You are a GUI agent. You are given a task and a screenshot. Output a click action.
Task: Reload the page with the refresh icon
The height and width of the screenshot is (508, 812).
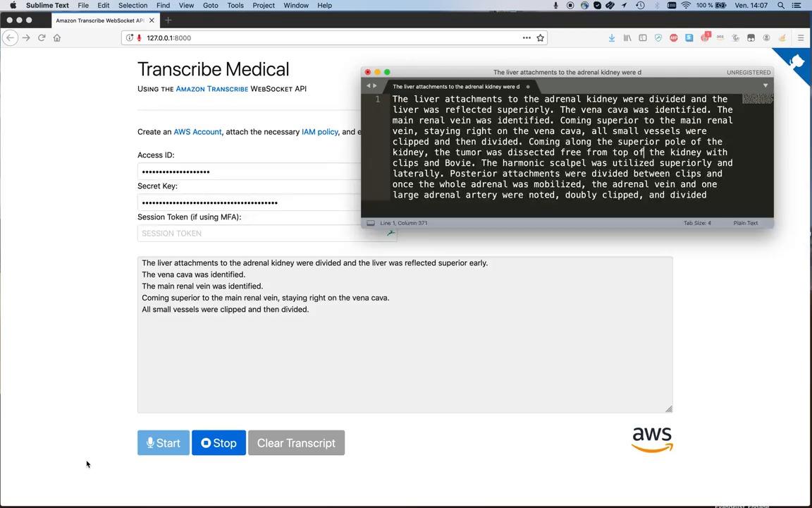point(42,38)
